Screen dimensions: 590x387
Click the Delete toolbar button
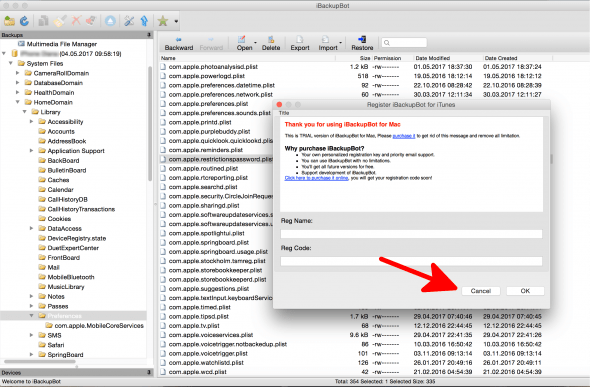point(271,44)
